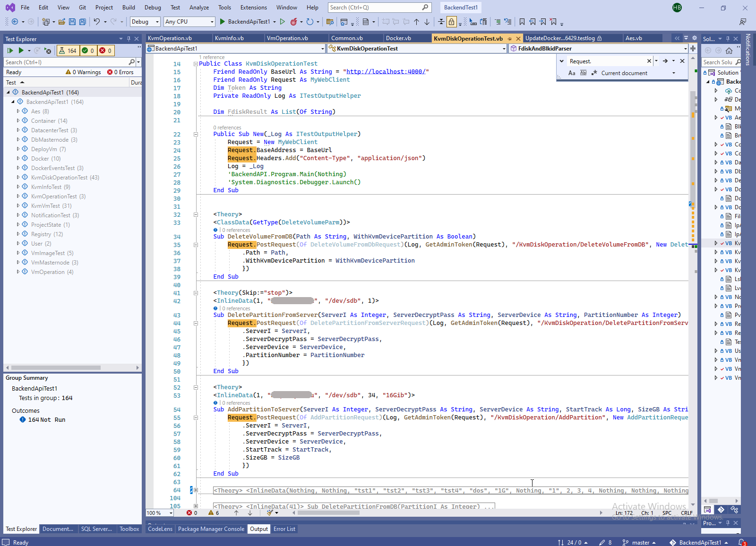Open the Analyze menu
This screenshot has height=546, width=756.
[199, 8]
